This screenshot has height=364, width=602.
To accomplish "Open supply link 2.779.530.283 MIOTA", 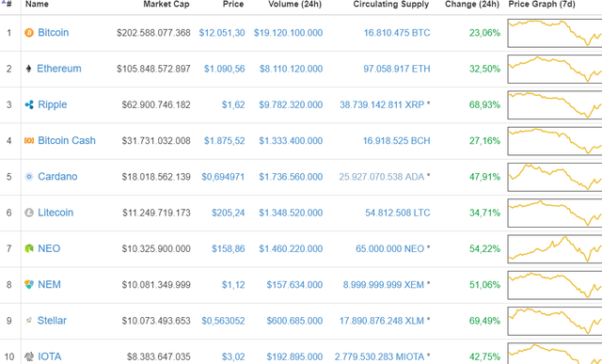I will click(379, 356).
